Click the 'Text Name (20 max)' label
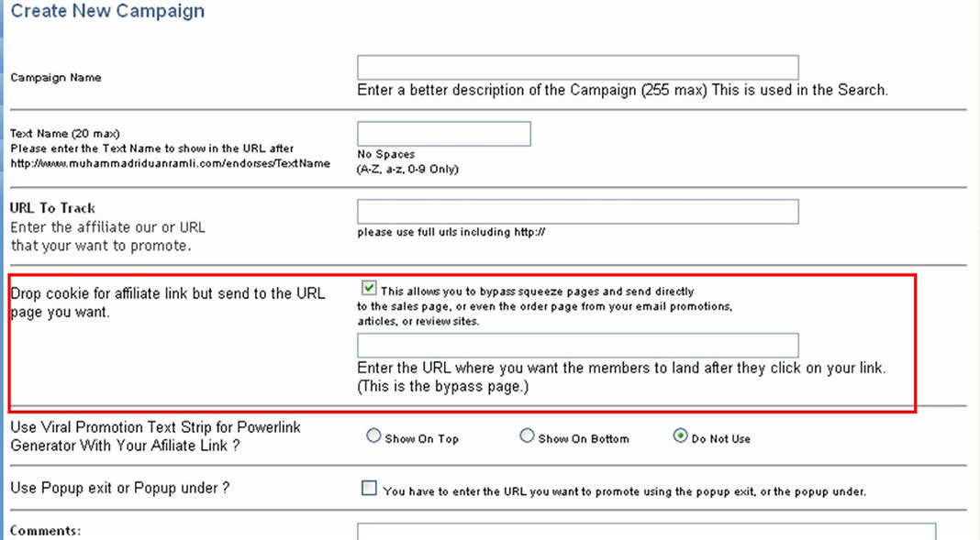Image resolution: width=980 pixels, height=540 pixels. tap(65, 134)
